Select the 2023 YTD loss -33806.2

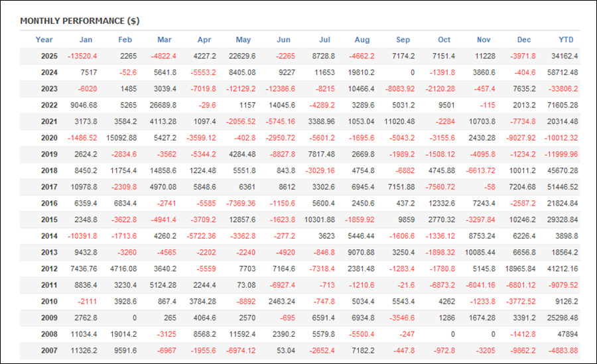[x=562, y=88]
